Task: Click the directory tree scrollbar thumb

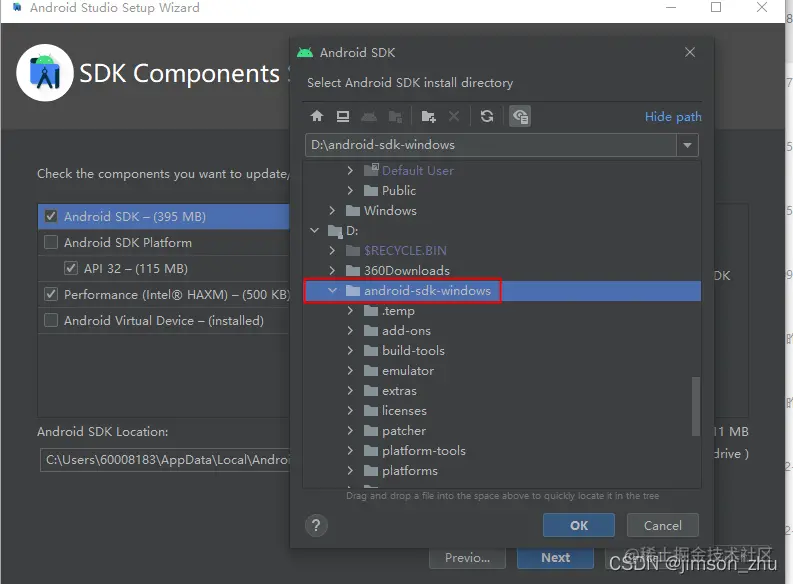Action: (696, 407)
